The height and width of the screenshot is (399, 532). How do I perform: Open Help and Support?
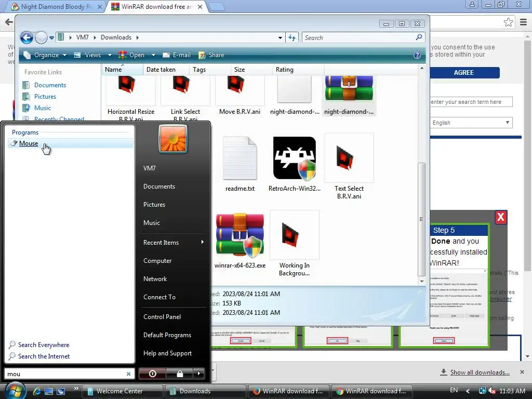[x=167, y=353]
